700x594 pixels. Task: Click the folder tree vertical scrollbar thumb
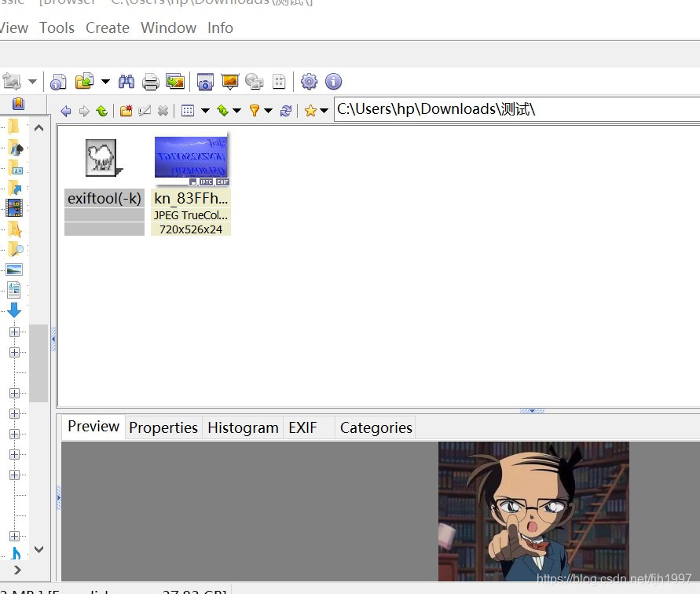(38, 363)
